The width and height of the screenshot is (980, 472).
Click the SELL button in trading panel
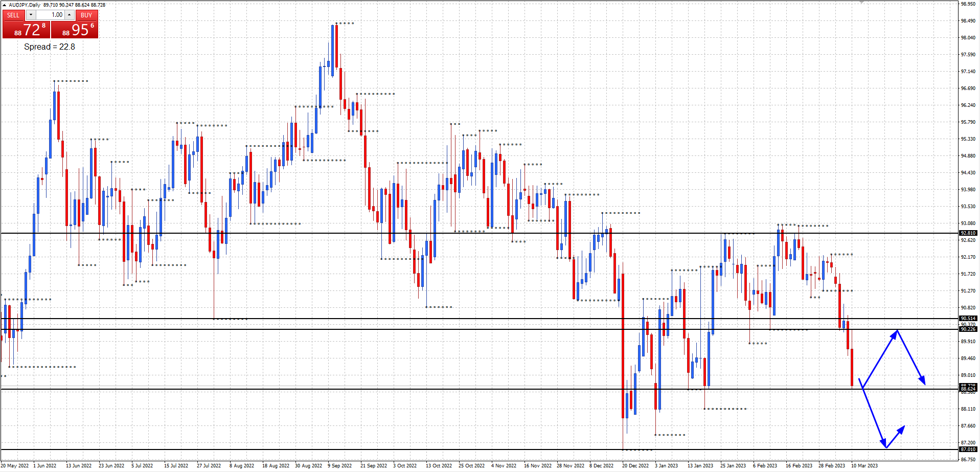(x=13, y=15)
